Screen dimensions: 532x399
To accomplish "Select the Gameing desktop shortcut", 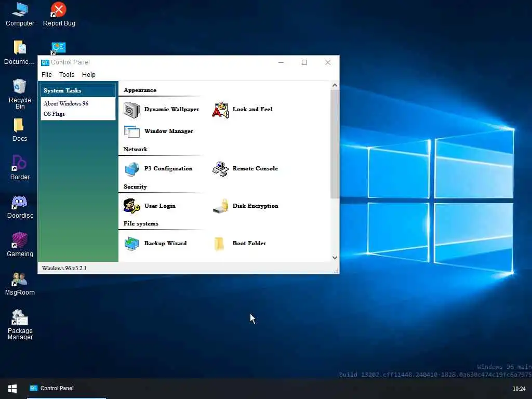I will tap(20, 245).
